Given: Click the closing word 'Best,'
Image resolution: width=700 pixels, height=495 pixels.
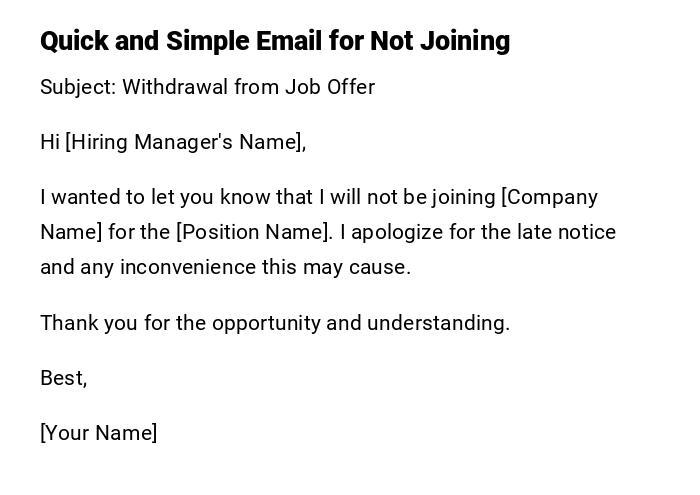Looking at the screenshot, I should point(63,378).
